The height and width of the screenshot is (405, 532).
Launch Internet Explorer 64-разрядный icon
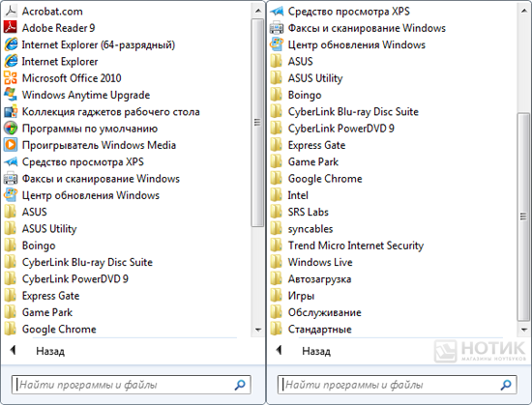click(11, 44)
